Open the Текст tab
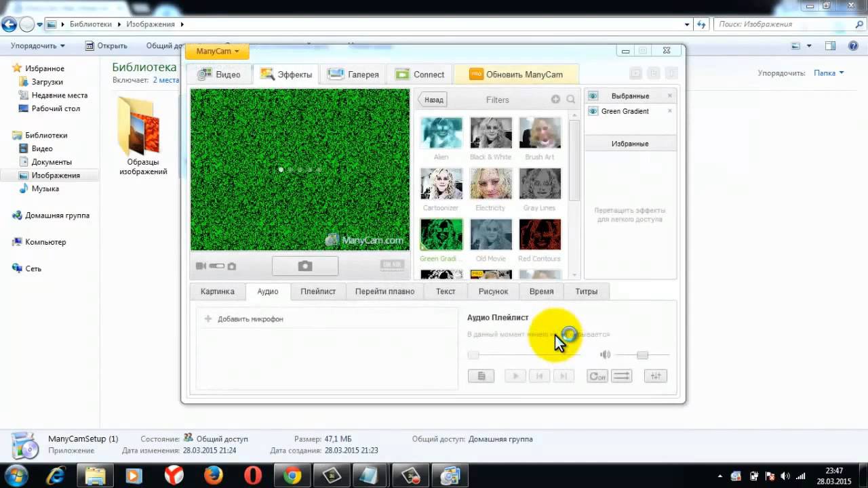 click(446, 291)
